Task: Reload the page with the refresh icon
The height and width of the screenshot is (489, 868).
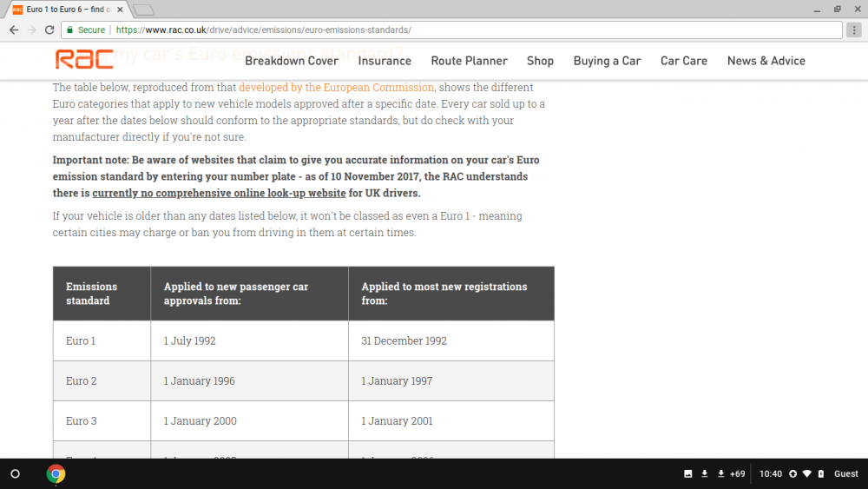Action: coord(49,30)
